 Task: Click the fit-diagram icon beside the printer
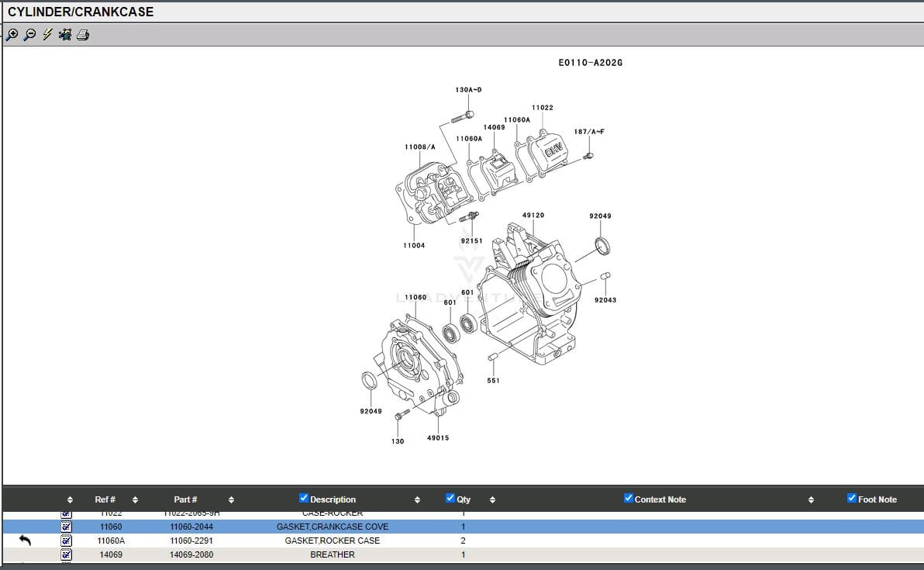[65, 34]
